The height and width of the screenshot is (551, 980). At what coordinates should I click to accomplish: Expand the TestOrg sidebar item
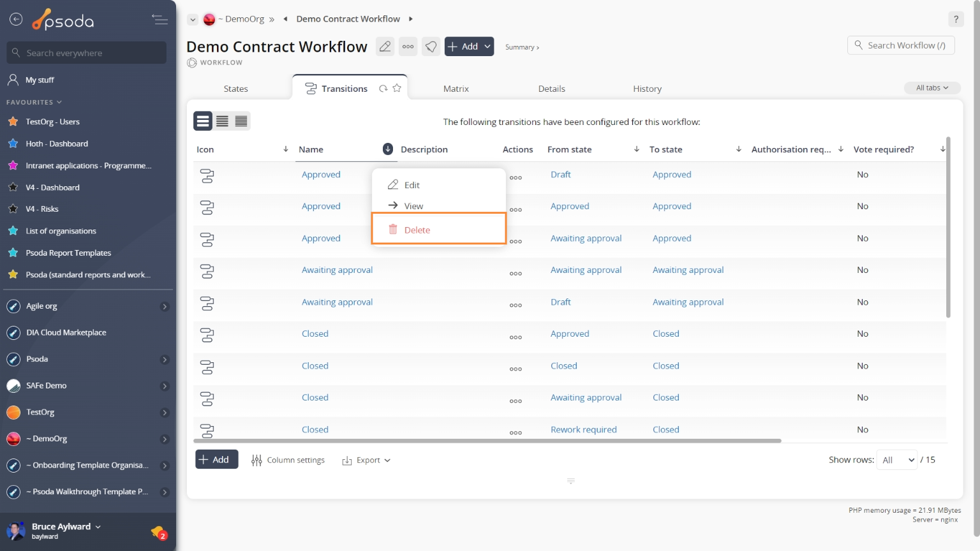(x=165, y=413)
